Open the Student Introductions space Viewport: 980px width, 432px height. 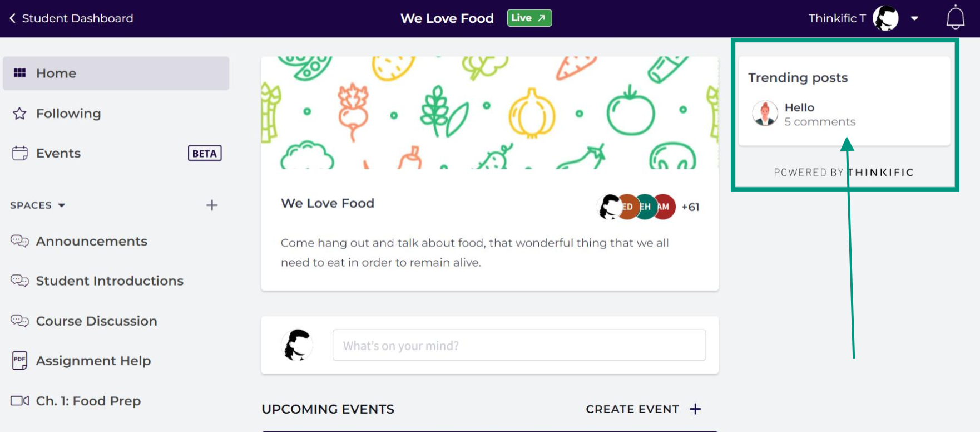coord(110,281)
